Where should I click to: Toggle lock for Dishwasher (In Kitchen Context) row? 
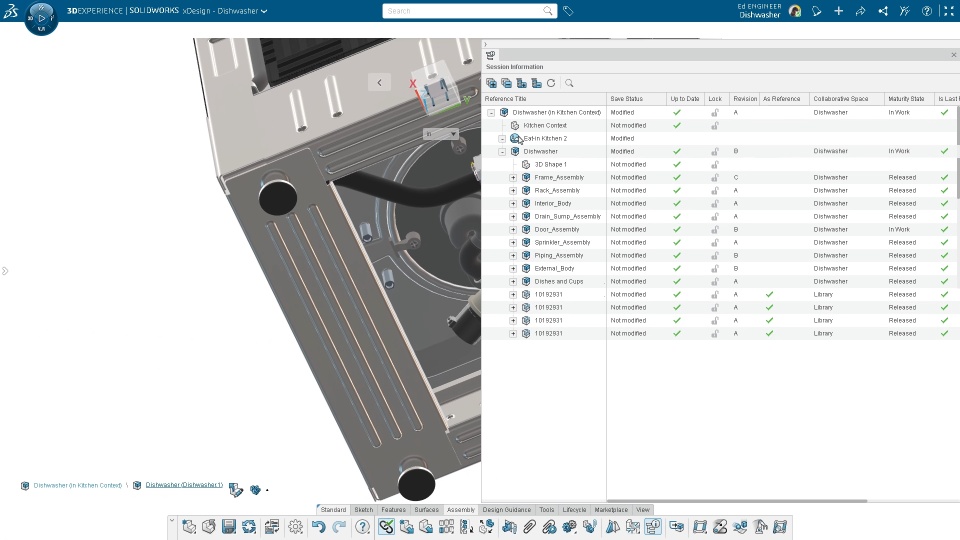tap(714, 113)
